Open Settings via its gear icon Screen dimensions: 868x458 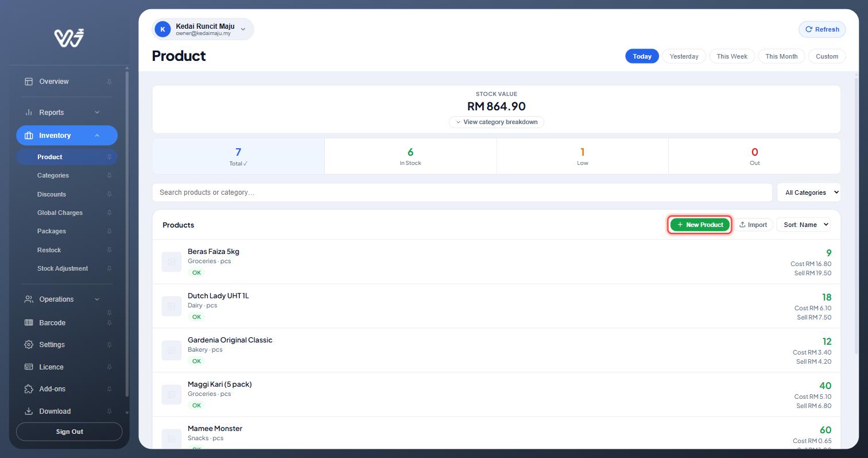(x=29, y=345)
